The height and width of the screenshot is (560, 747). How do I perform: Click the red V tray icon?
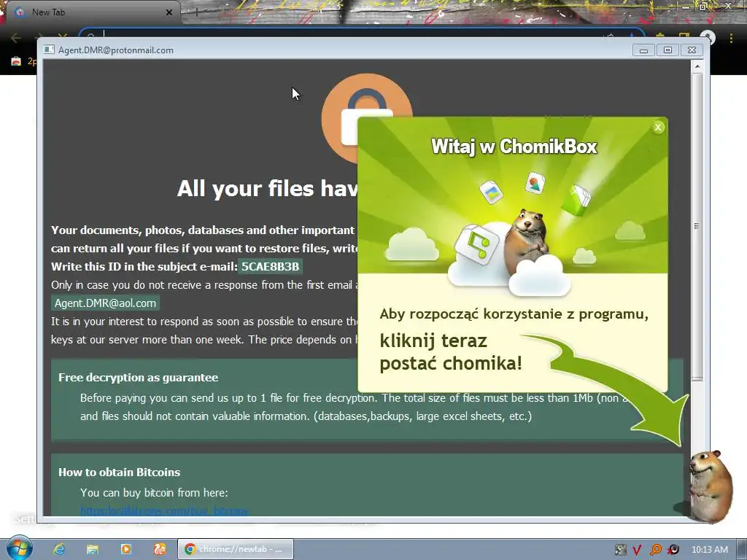[637, 550]
